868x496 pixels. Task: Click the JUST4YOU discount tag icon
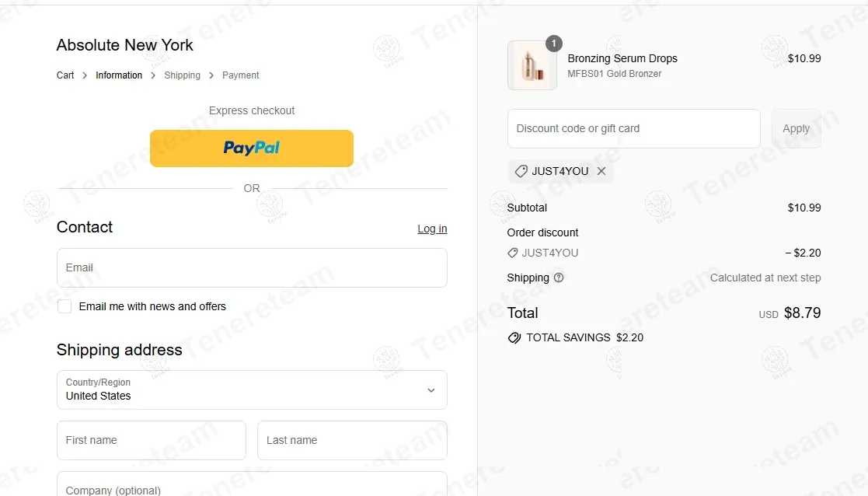tap(521, 171)
